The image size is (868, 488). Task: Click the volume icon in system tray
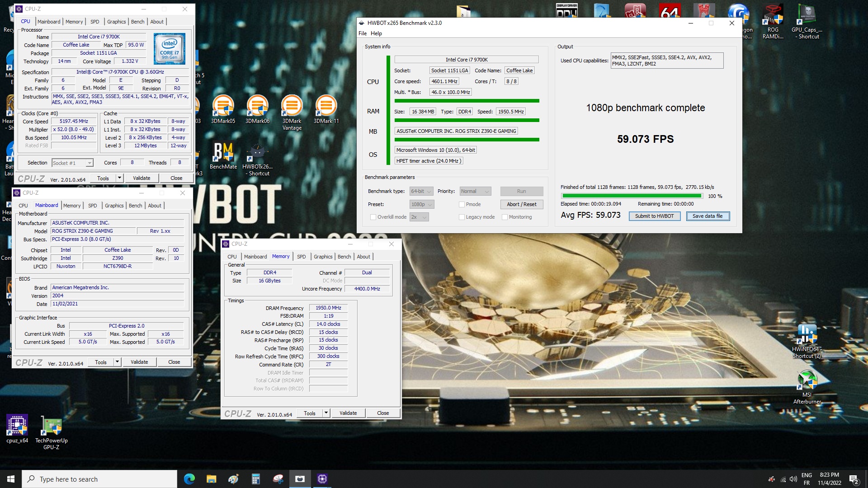pyautogui.click(x=793, y=479)
